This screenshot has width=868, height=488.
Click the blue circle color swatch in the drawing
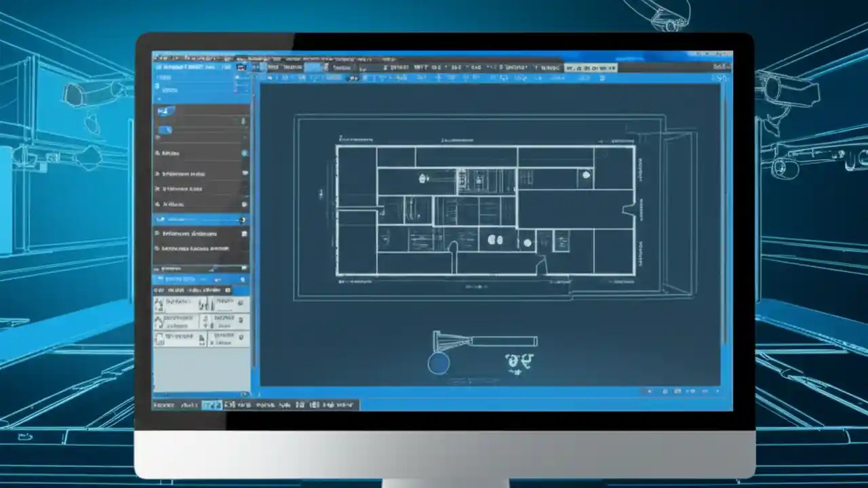pos(438,364)
